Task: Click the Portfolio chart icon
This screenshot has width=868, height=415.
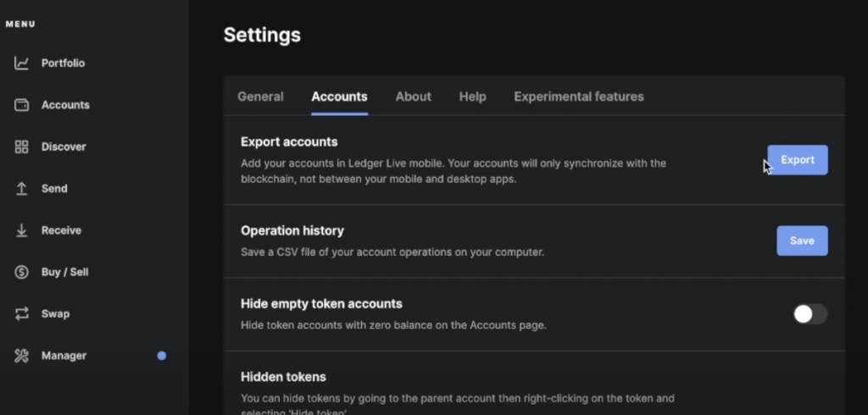Action: tap(22, 64)
